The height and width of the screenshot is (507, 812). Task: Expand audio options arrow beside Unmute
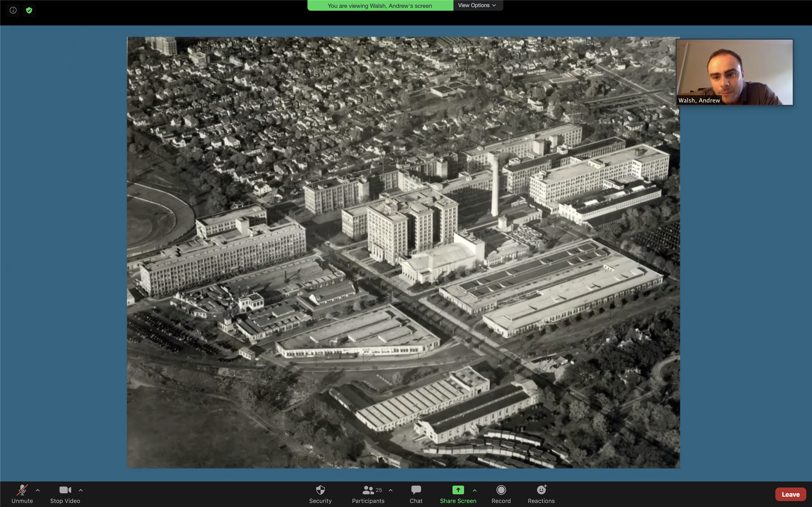[x=38, y=490]
